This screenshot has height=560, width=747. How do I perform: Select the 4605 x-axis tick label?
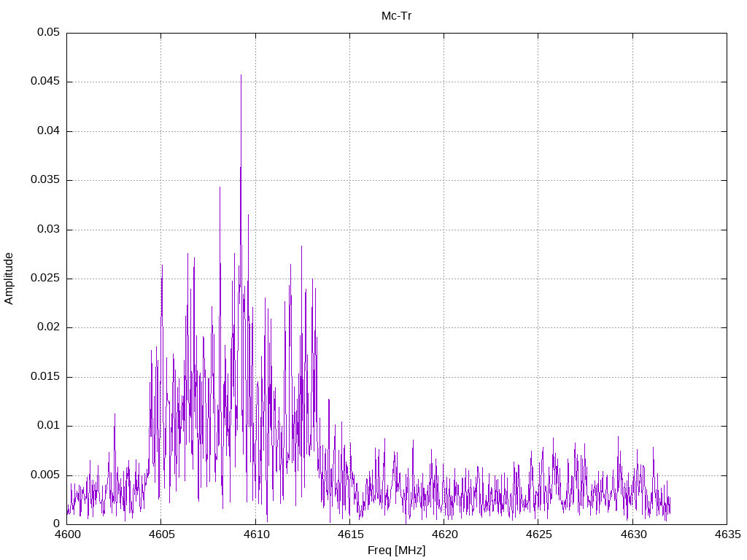(x=160, y=534)
